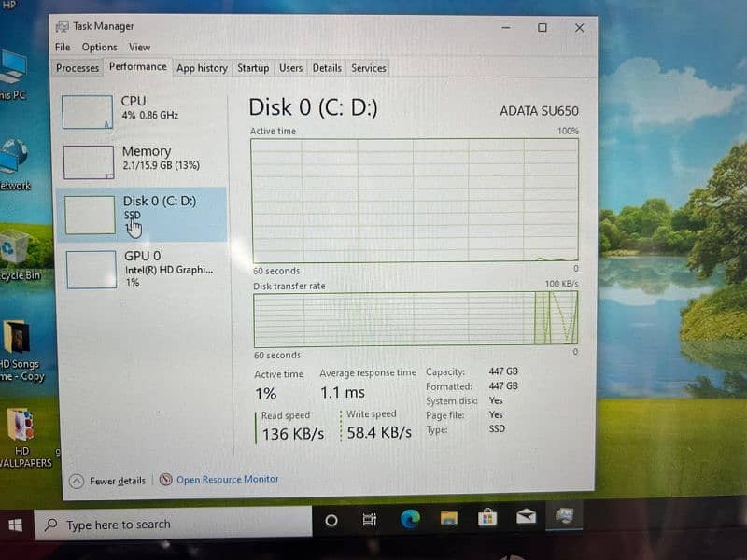Click the taskbar search box
This screenshot has width=747, height=560.
tap(173, 525)
